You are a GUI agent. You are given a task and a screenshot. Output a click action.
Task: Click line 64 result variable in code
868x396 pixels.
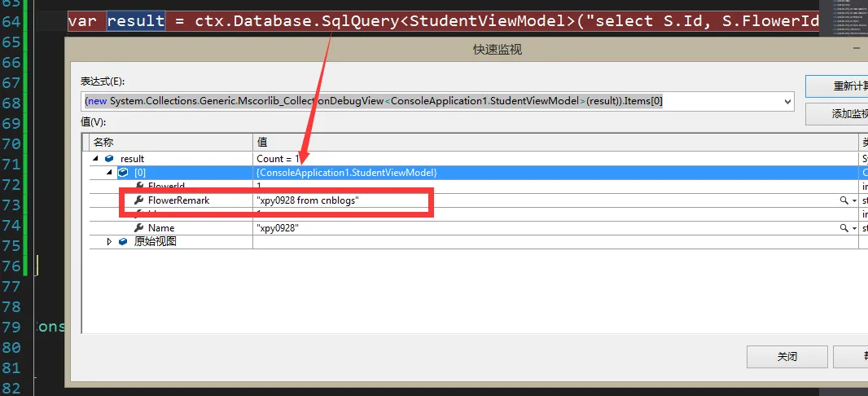[136, 20]
